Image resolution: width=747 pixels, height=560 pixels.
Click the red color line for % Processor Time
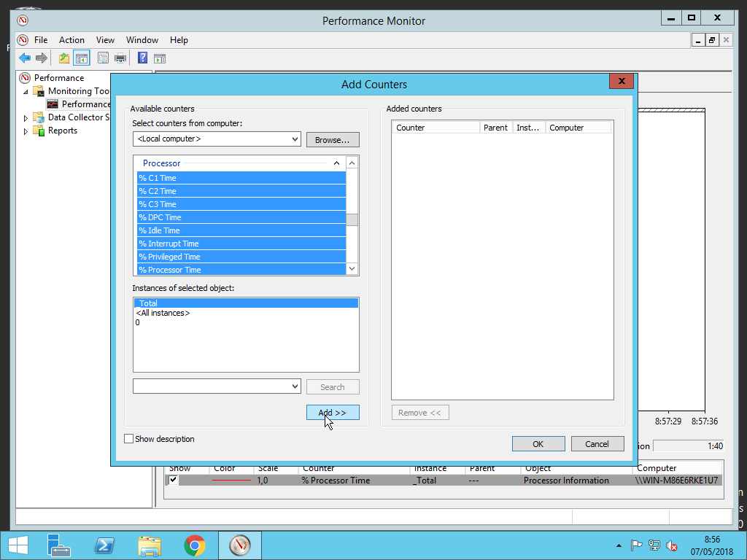coord(231,481)
